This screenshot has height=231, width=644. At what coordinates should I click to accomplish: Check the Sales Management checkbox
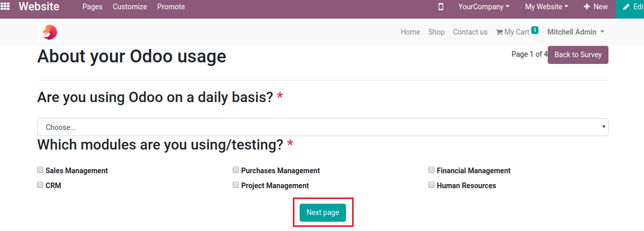pyautogui.click(x=40, y=170)
